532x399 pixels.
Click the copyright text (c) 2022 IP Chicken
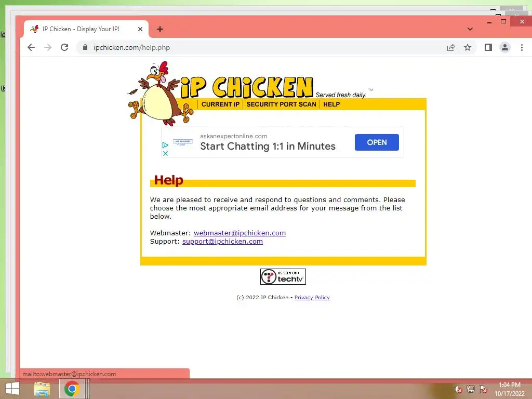pyautogui.click(x=262, y=298)
